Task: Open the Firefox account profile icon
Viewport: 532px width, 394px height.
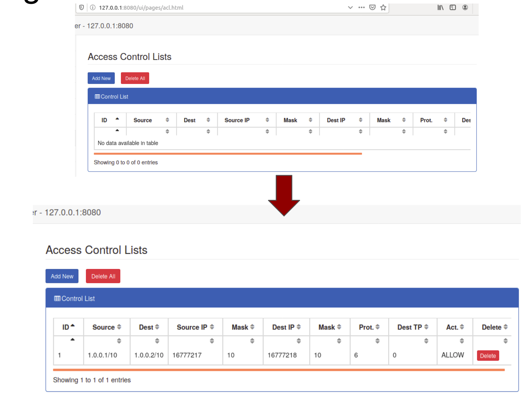Action: coord(465,7)
